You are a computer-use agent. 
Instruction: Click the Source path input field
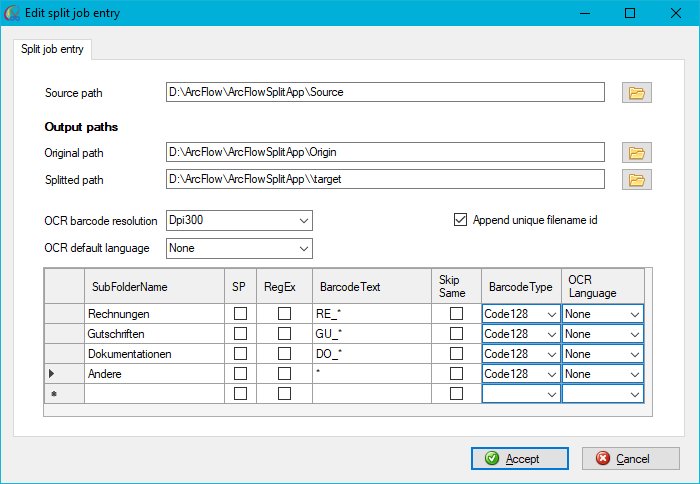pos(385,92)
